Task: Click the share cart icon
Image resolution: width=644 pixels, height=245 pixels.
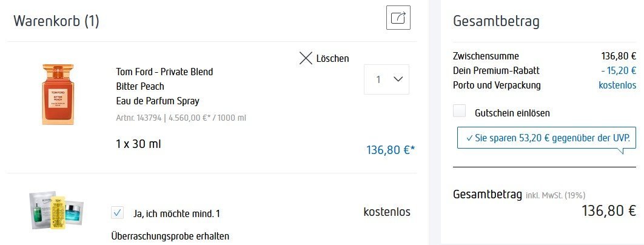Action: [x=398, y=18]
